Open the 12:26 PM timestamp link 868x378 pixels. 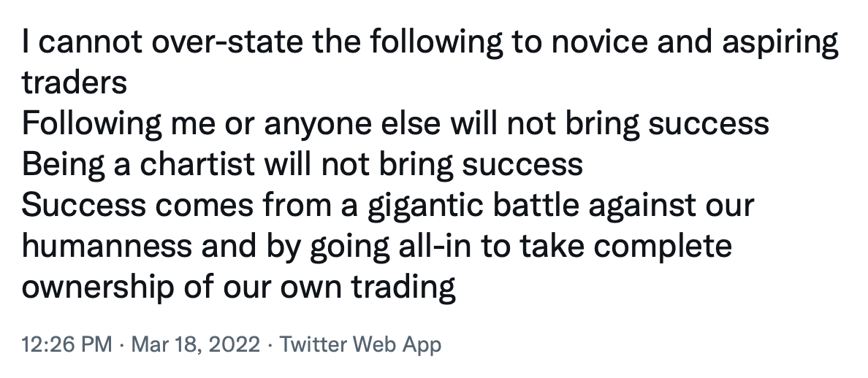67,344
